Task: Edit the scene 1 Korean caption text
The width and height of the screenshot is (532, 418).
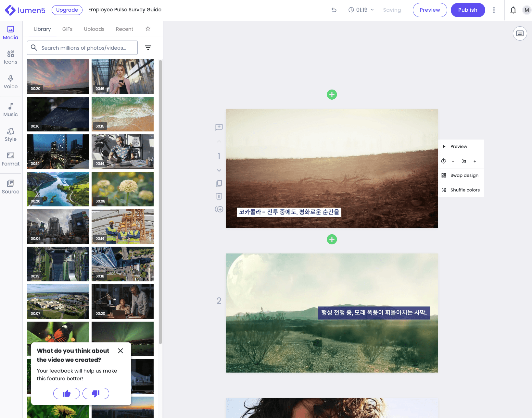Action: tap(289, 212)
